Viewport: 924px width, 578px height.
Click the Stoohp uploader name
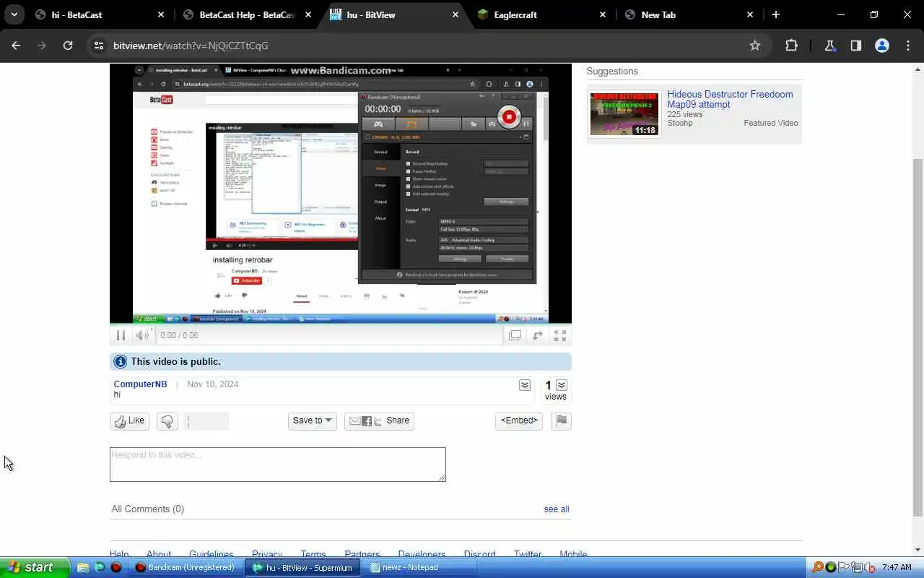point(680,124)
